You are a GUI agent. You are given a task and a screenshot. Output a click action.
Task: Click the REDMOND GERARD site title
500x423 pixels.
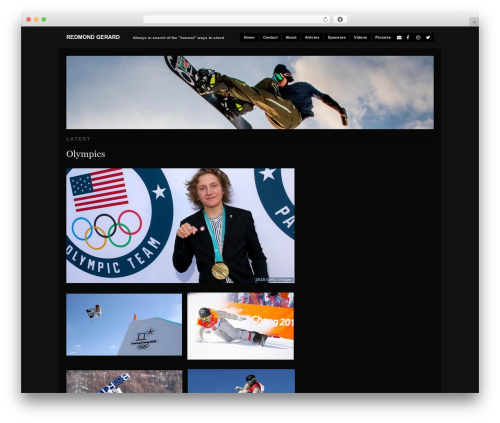point(93,37)
